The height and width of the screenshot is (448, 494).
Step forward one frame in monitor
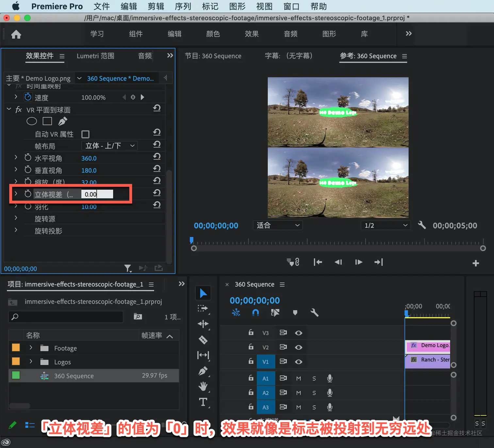[358, 262]
